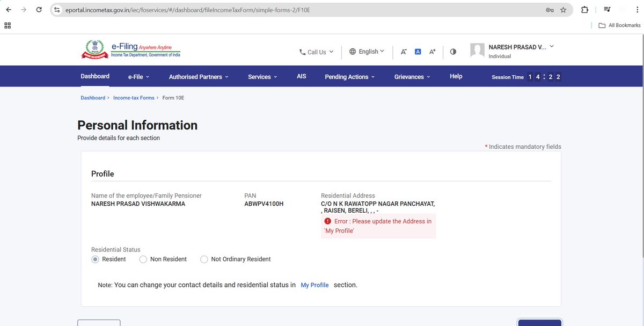Open the AIS menu item
Screen dimensions: 644x326
[x=302, y=76]
